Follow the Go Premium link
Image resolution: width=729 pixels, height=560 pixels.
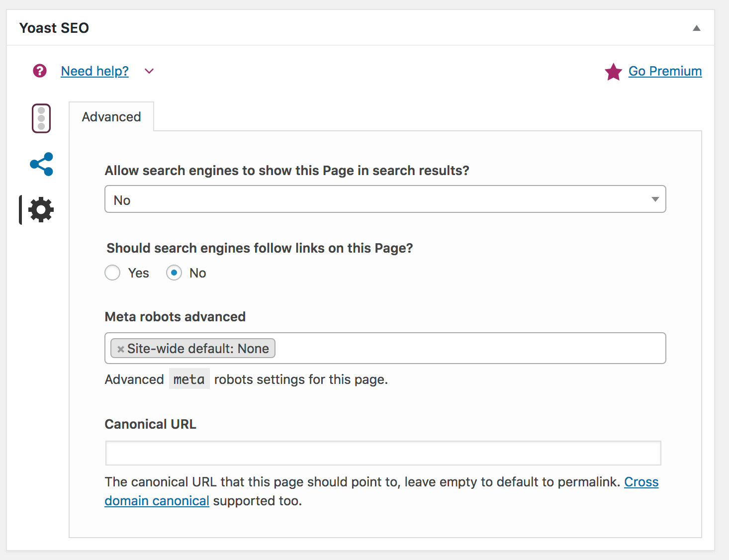665,71
